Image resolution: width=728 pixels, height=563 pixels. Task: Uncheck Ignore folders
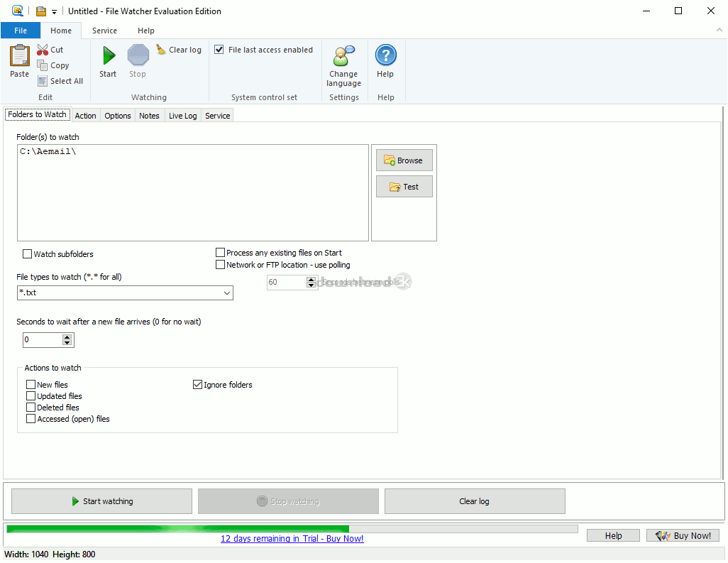click(198, 385)
